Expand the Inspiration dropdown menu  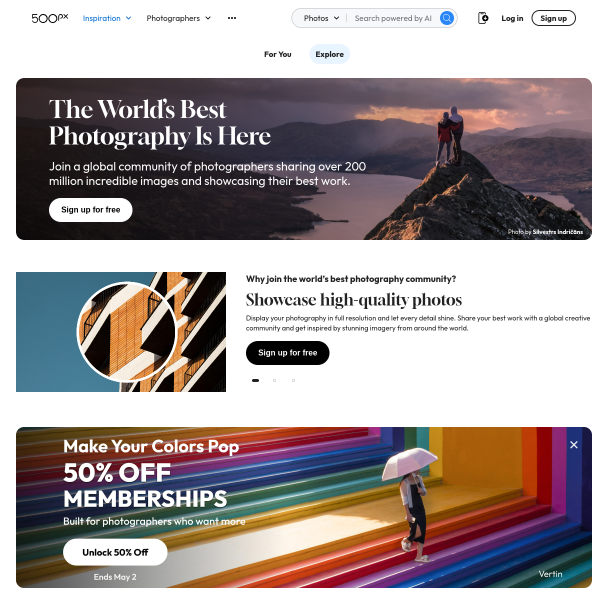(x=107, y=18)
